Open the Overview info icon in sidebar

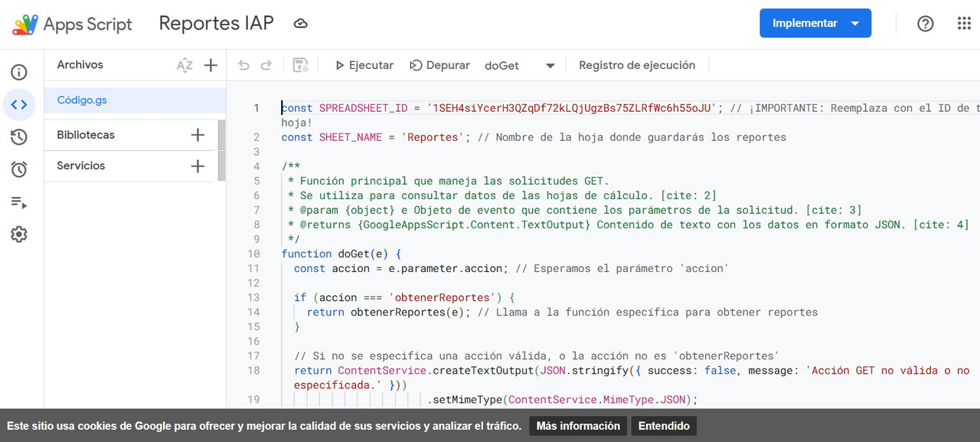[x=19, y=73]
